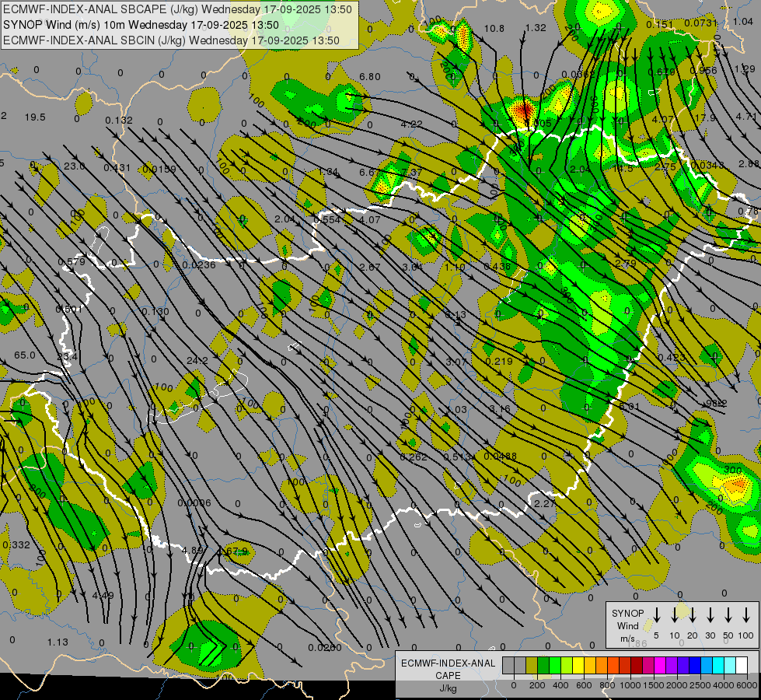Click the map value '3.16'

click(500, 408)
